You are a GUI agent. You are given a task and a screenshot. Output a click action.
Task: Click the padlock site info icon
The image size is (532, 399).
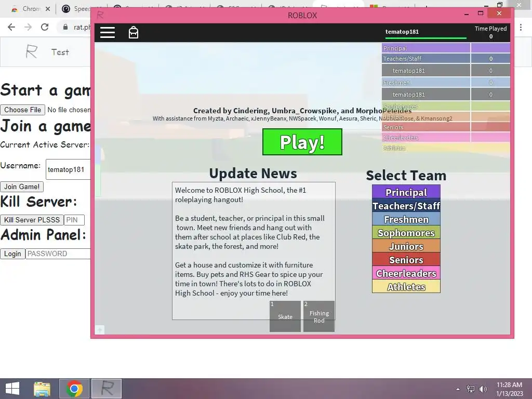pos(65,27)
